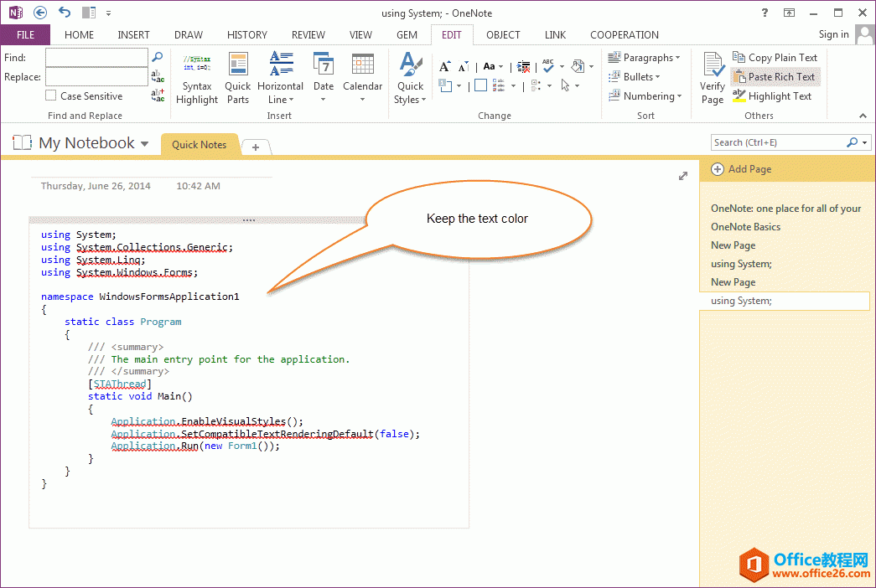Open the FILE menu tab
This screenshot has height=588, width=876.
click(25, 35)
